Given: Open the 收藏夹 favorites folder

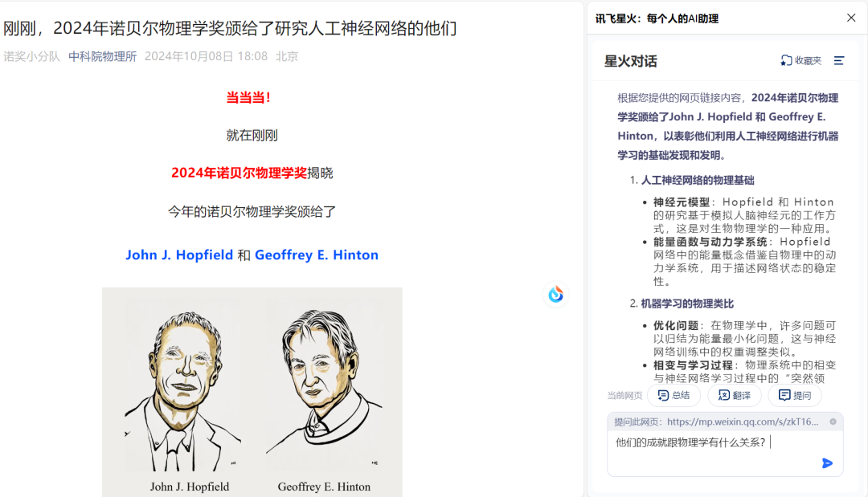Looking at the screenshot, I should [x=801, y=61].
